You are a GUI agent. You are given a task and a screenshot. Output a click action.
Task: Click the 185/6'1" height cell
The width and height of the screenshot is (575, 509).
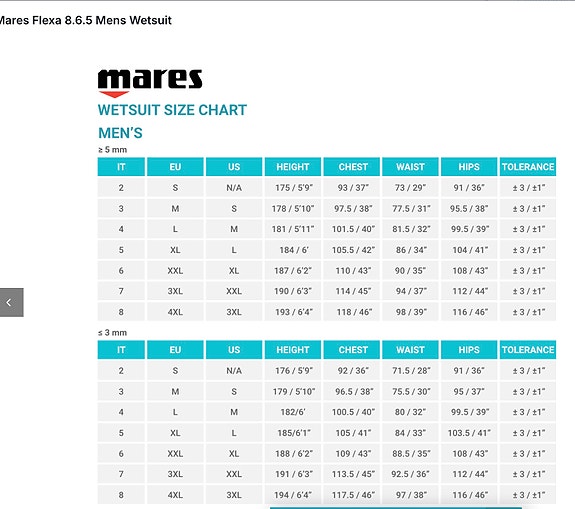(293, 433)
